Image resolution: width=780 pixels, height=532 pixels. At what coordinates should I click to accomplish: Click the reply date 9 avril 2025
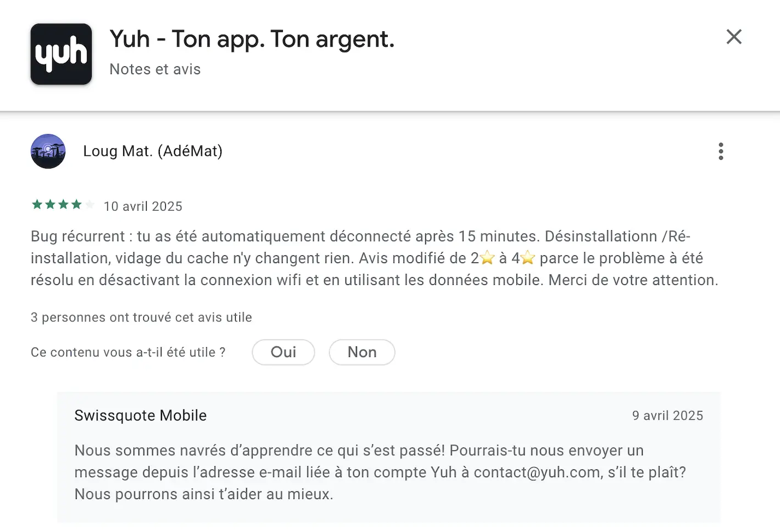667,416
